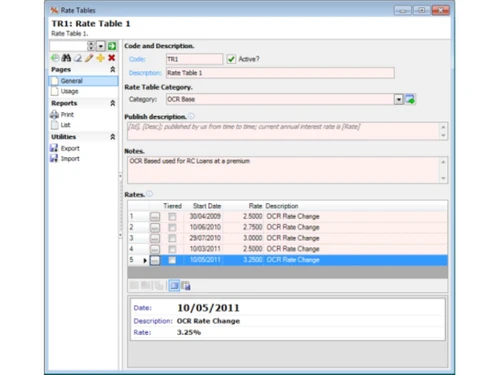This screenshot has height=375, width=500.
Task: Click the category lookup icon beside OCR Base
Action: (x=410, y=99)
